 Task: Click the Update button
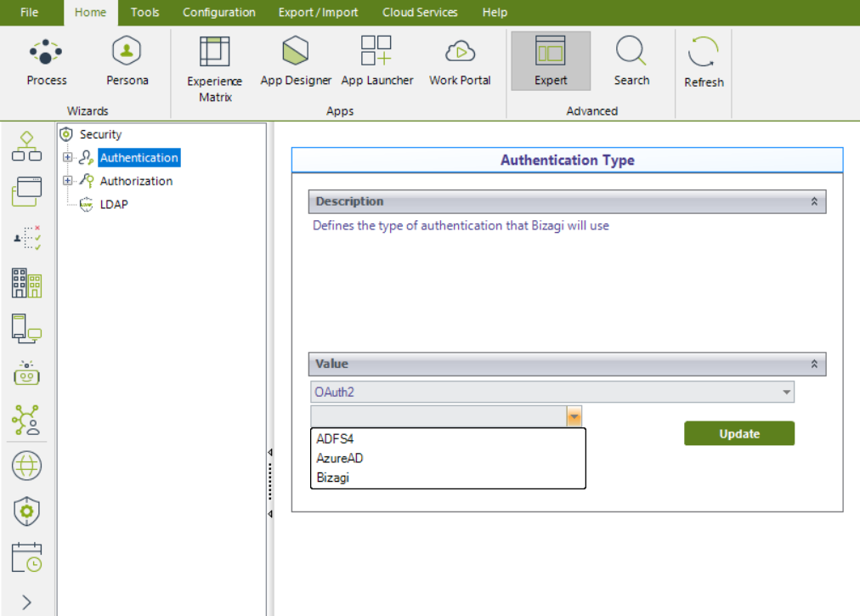click(738, 433)
